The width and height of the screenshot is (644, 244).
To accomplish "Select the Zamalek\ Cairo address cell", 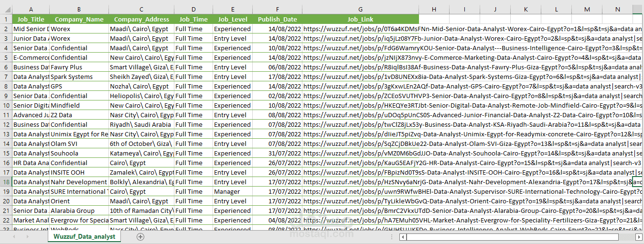I will point(141,172).
